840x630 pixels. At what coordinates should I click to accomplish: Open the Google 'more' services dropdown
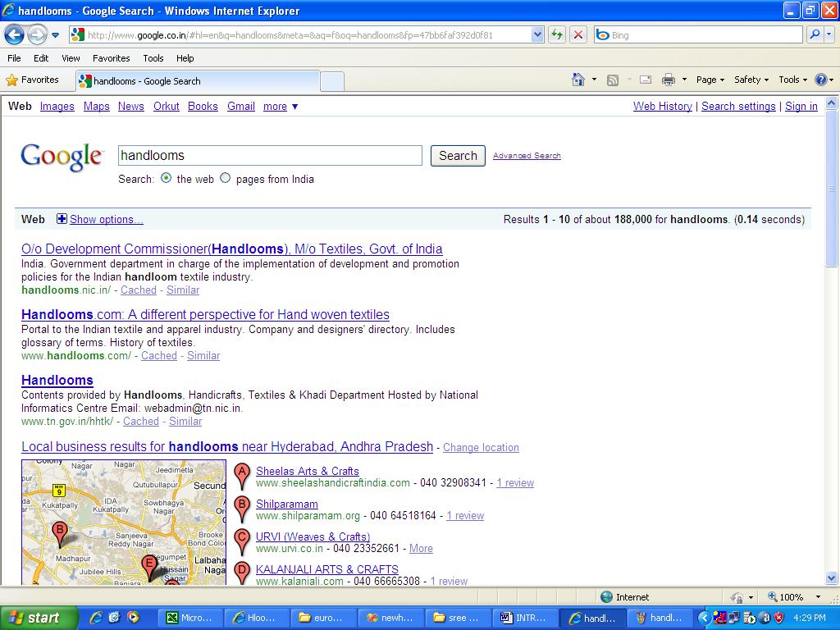[281, 106]
